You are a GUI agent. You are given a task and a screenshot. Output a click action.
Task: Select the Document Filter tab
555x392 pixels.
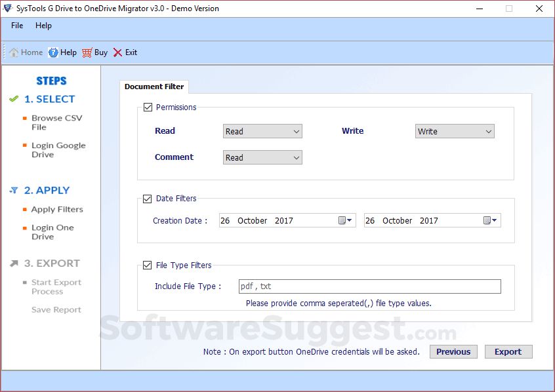pos(154,87)
